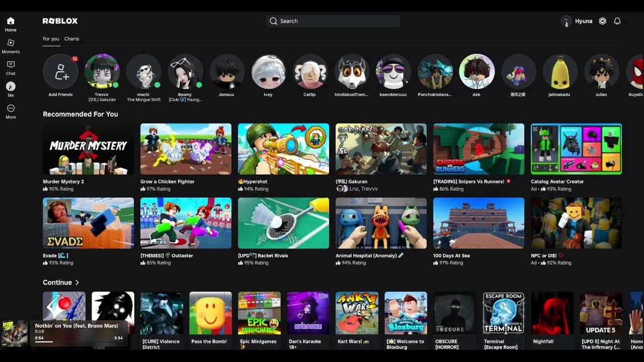Open Snipers Vs Runners game thumbnail

478,149
